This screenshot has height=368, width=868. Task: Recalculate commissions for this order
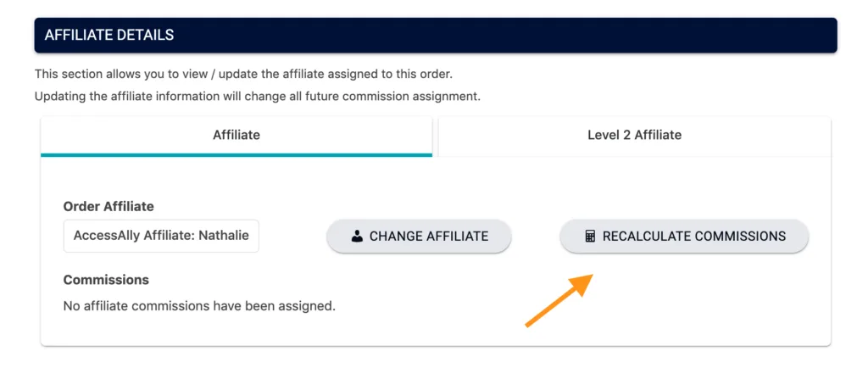684,237
